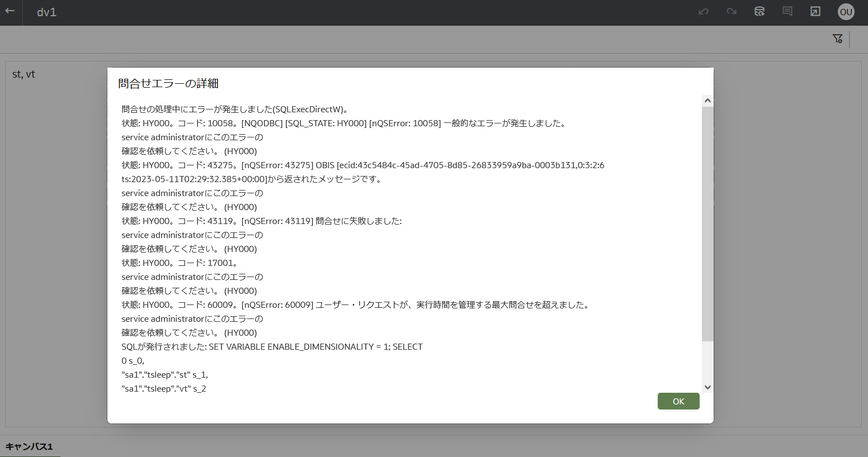Click the st, vt visualization title
868x457 pixels.
click(x=23, y=74)
